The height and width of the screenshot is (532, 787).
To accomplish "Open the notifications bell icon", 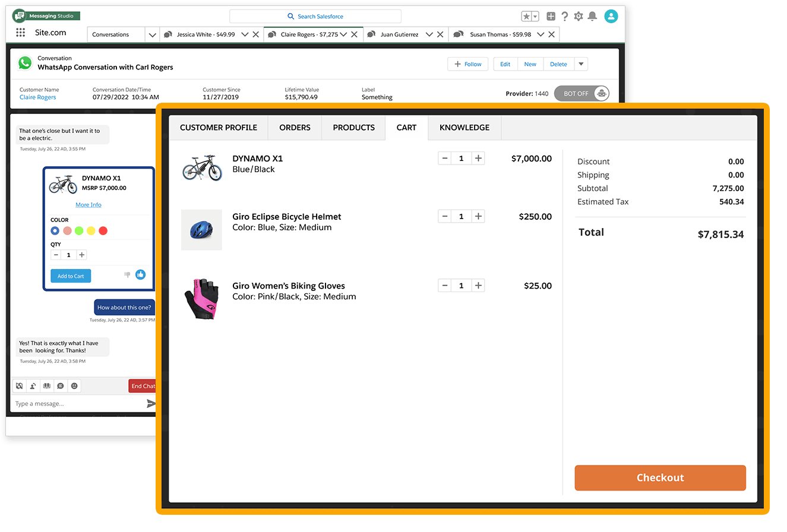I will tap(592, 17).
